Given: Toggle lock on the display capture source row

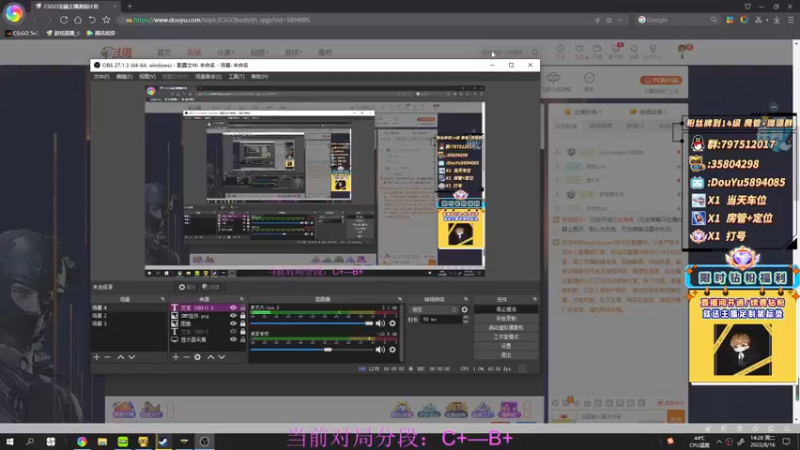Looking at the screenshot, I should 243,339.
